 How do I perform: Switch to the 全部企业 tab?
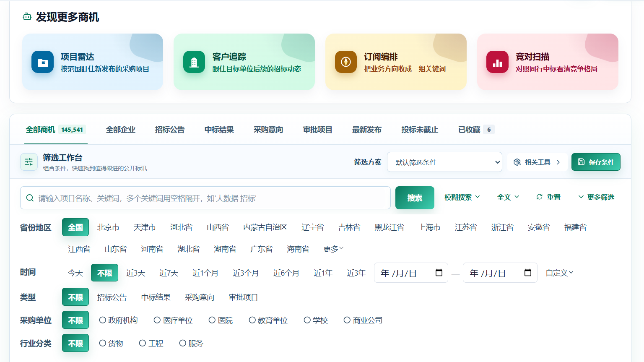121,130
